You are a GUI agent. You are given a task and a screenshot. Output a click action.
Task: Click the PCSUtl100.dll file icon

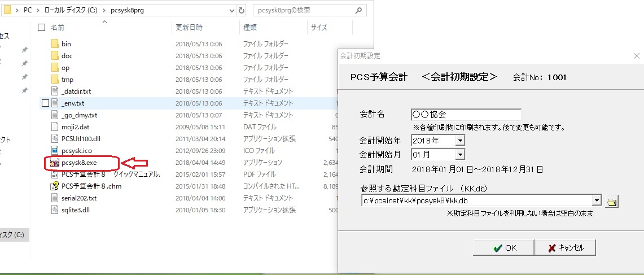tap(55, 139)
